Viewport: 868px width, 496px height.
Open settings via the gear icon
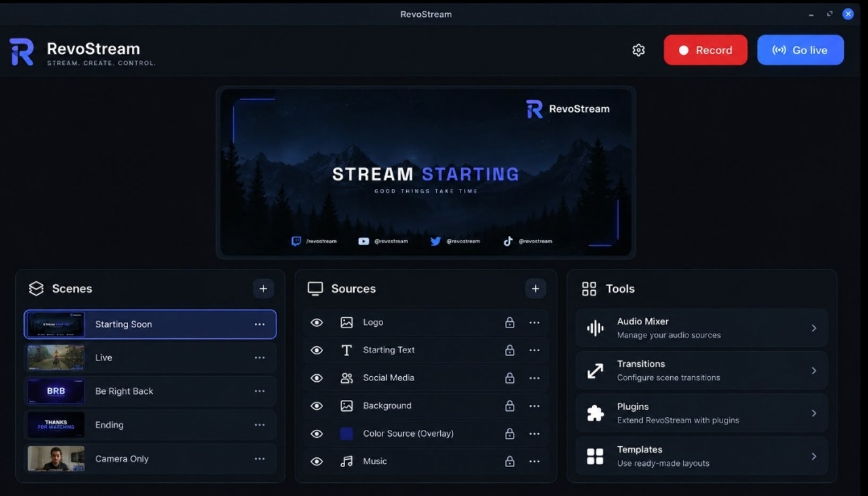639,50
